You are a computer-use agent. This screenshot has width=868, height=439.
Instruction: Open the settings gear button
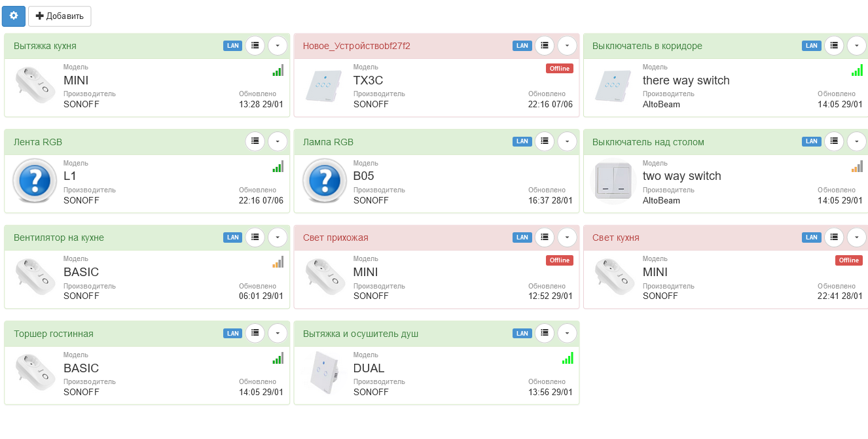point(14,16)
